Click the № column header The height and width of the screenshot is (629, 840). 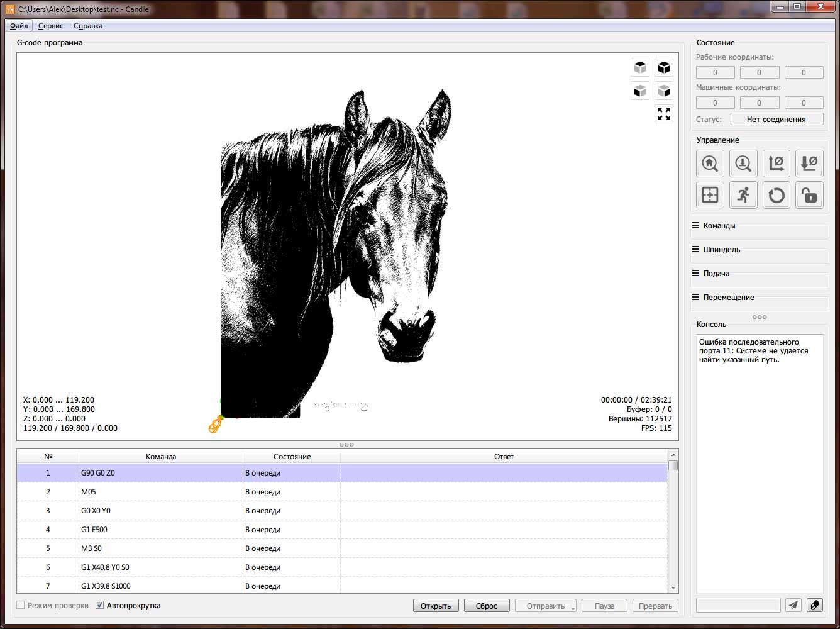(x=48, y=457)
